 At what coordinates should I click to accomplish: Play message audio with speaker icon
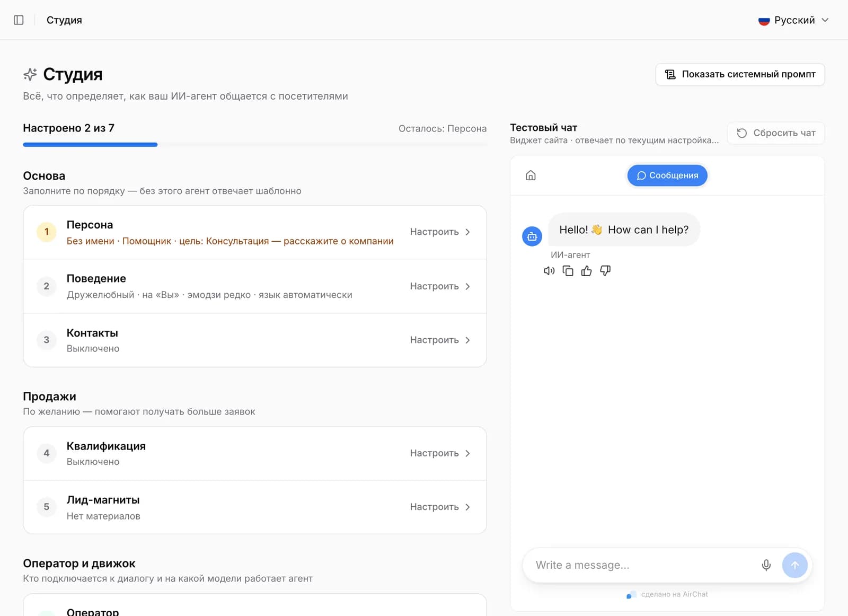point(549,271)
